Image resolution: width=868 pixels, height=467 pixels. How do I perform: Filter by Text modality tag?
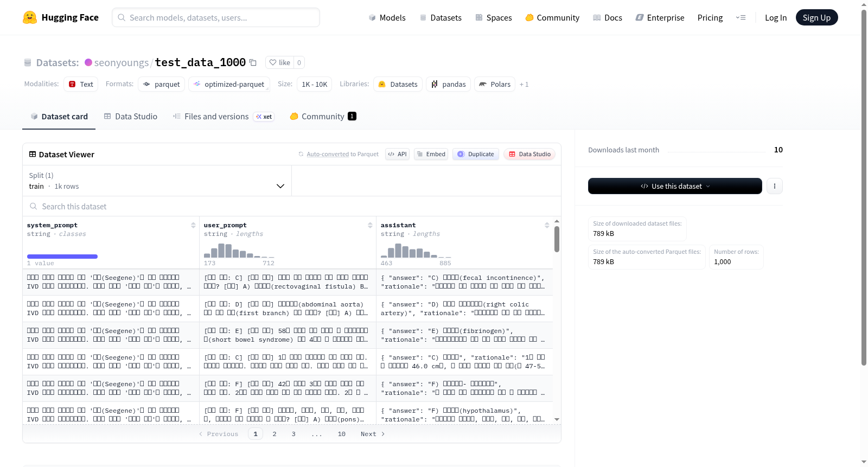pyautogui.click(x=81, y=84)
